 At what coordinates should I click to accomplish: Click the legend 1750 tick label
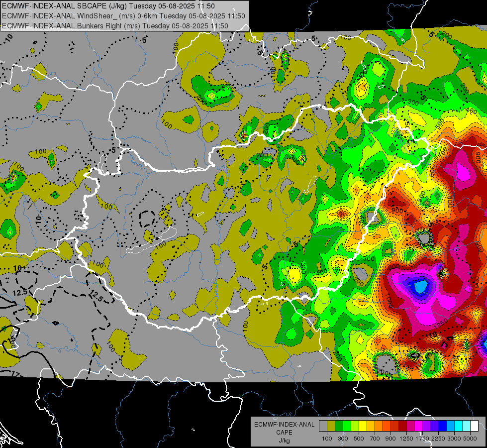point(422,439)
